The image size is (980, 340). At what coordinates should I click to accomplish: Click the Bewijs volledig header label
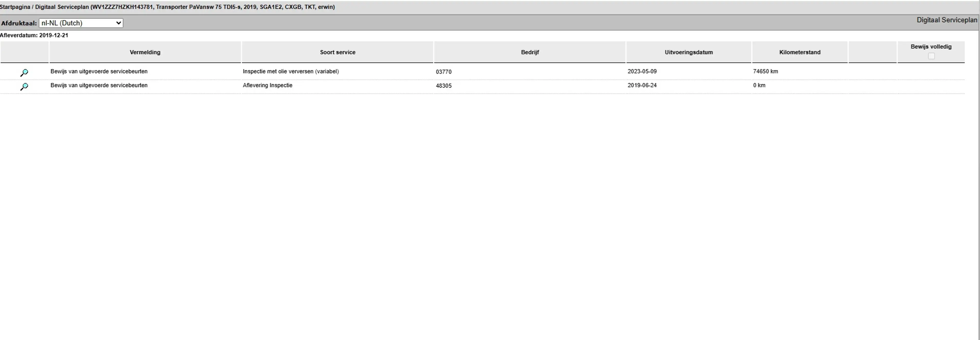coord(931,46)
